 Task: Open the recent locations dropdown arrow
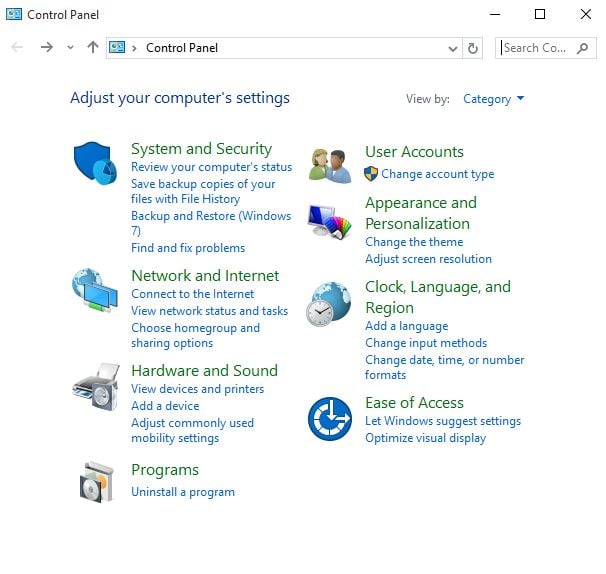[x=70, y=48]
